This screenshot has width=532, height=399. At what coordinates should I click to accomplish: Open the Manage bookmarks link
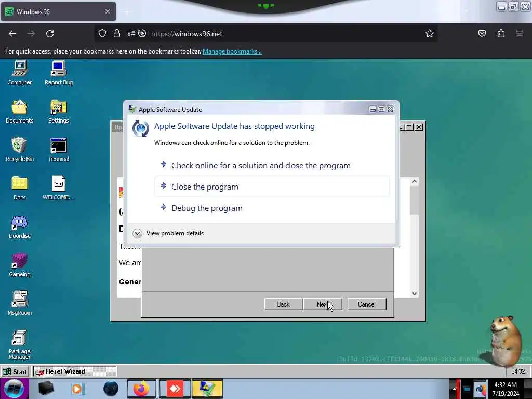pyautogui.click(x=232, y=51)
